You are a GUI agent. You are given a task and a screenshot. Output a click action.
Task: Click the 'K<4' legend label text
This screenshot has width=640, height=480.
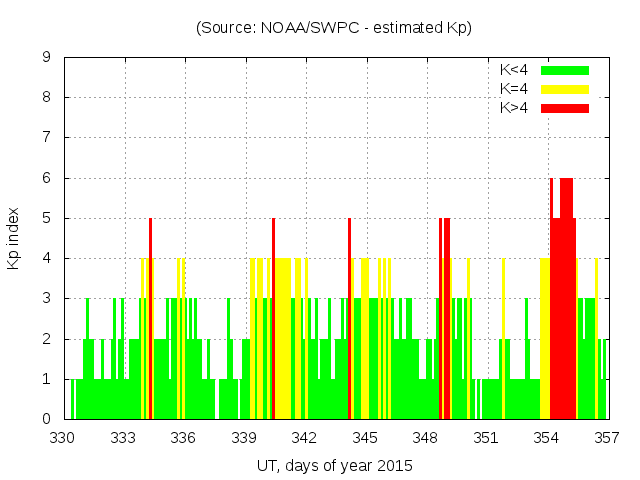coord(515,70)
